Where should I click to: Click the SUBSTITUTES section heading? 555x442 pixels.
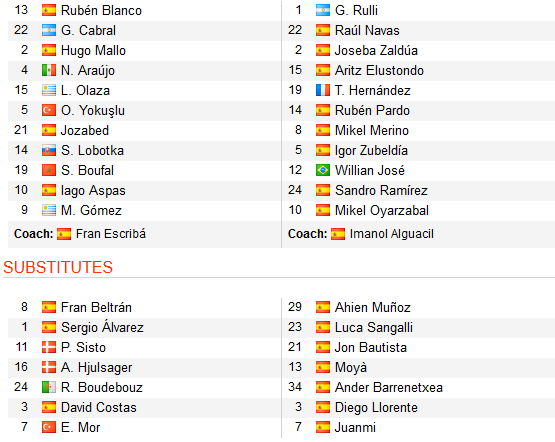58,268
